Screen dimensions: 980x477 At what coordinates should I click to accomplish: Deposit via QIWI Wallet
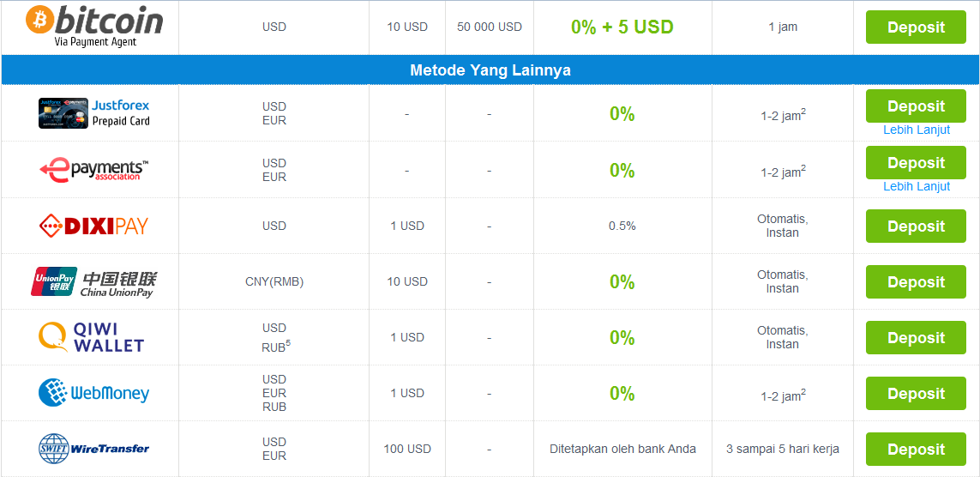click(x=916, y=337)
